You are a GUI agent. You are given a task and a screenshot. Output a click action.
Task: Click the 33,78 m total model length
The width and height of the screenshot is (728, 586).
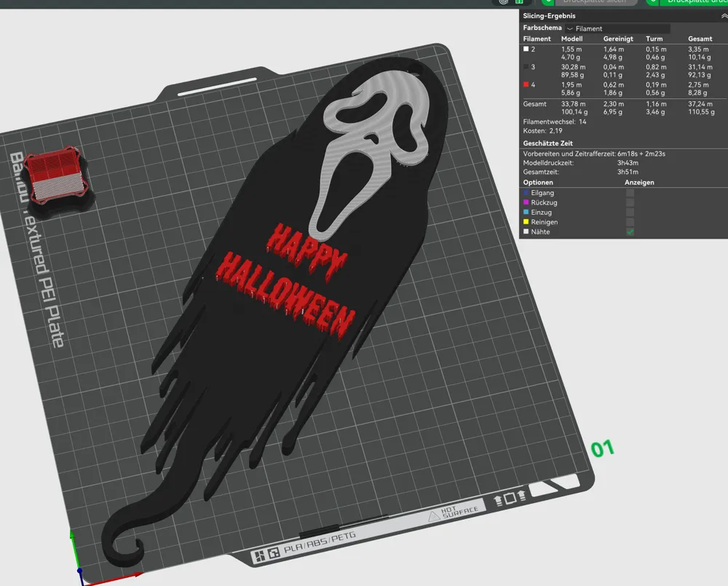574,104
